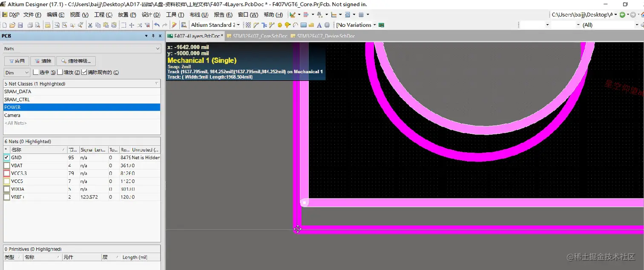The width and height of the screenshot is (644, 270).
Task: Close the PCB panel
Action: (160, 36)
